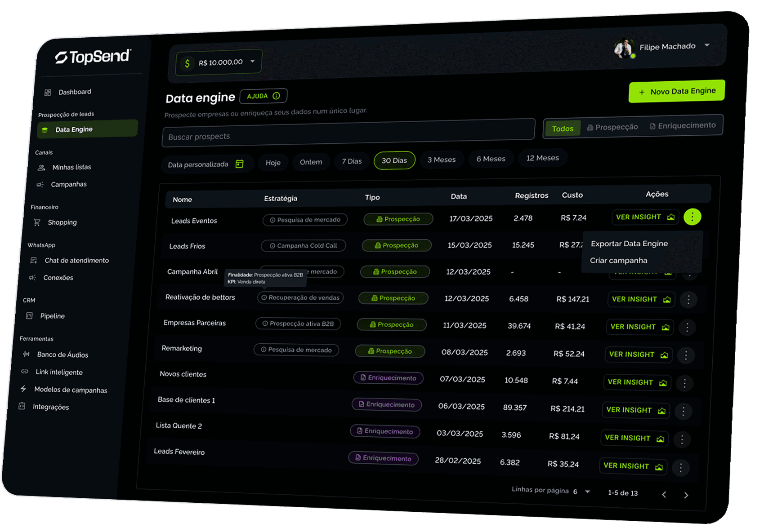This screenshot has height=532, width=764.
Task: Open the Dashboard sidebar item
Action: [x=68, y=92]
